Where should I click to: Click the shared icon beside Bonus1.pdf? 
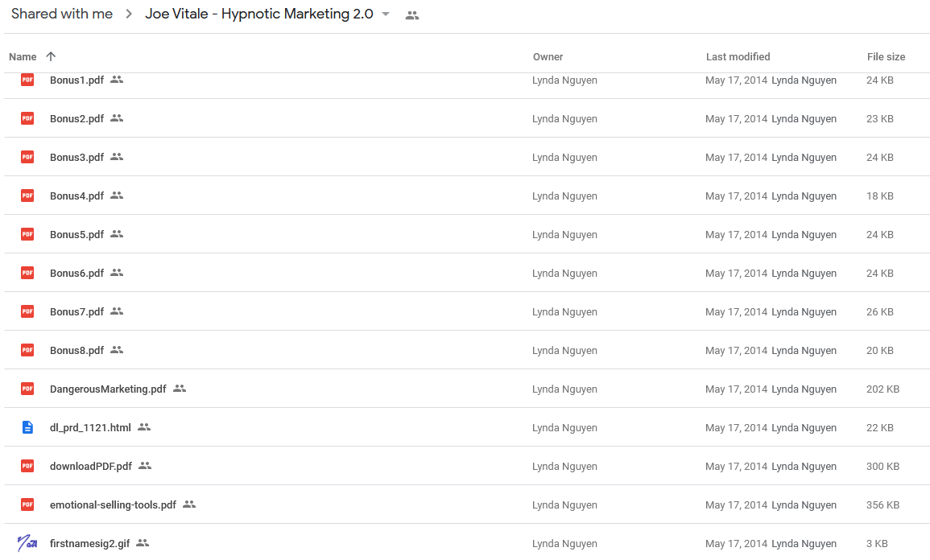[117, 80]
